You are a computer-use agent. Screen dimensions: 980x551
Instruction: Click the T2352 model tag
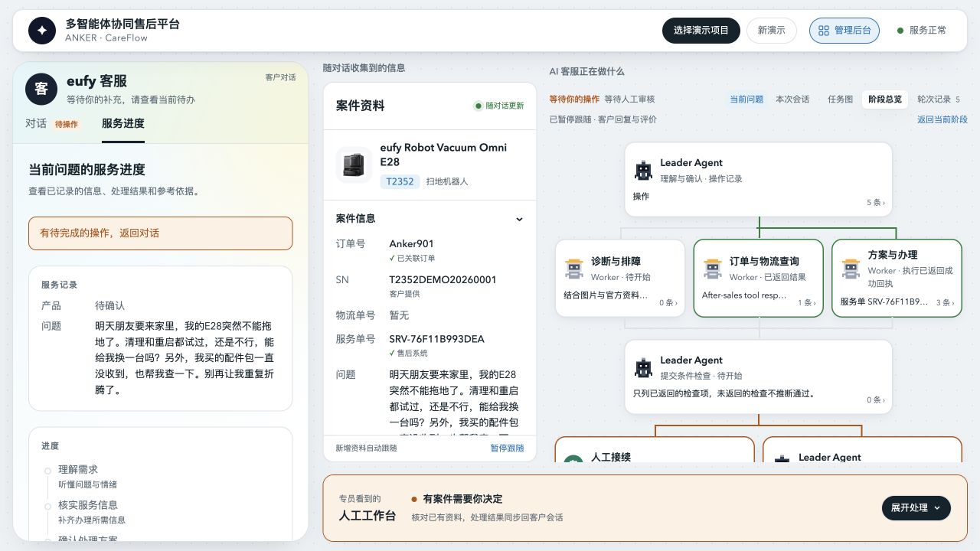(x=400, y=182)
